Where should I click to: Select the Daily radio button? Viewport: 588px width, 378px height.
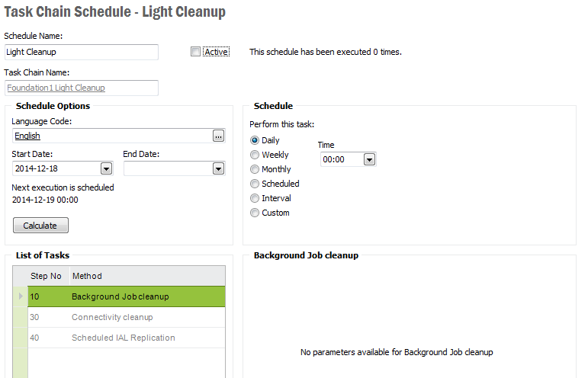tap(255, 140)
